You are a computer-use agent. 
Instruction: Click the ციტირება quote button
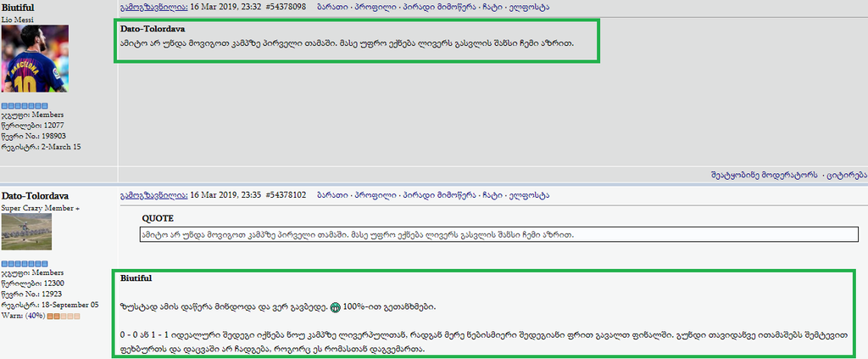[847, 175]
